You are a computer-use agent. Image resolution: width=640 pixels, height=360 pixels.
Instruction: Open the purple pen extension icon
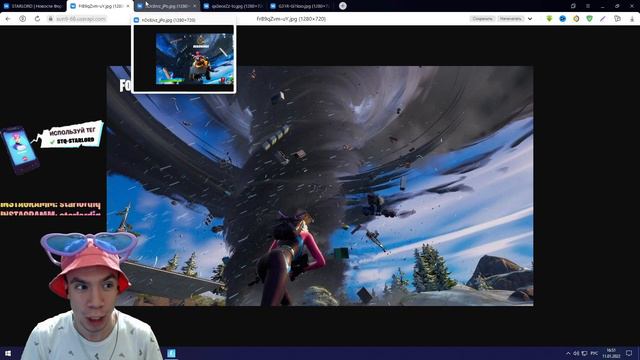[x=603, y=19]
